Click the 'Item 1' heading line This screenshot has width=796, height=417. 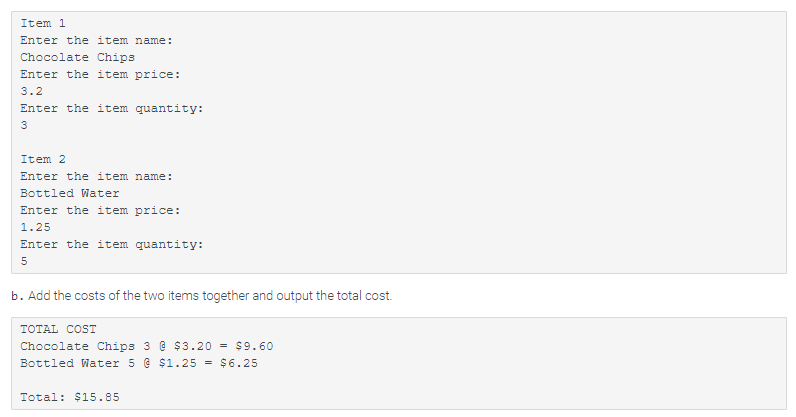43,23
